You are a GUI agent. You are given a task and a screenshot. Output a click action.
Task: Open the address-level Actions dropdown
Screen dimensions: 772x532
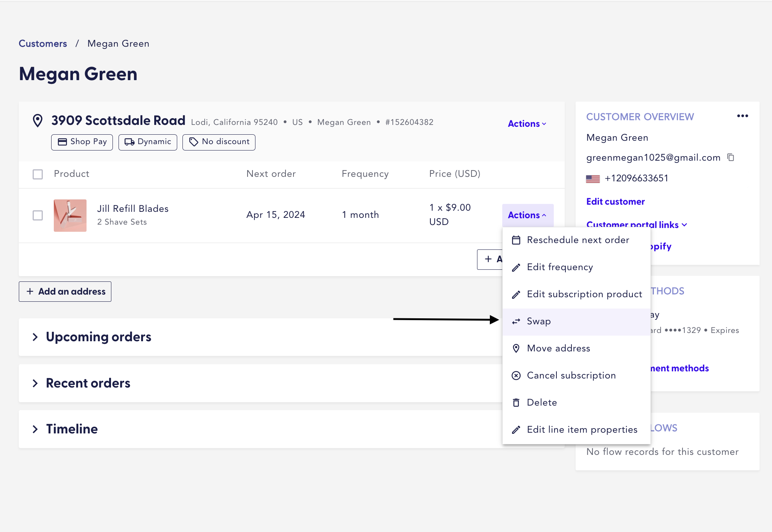[527, 124]
